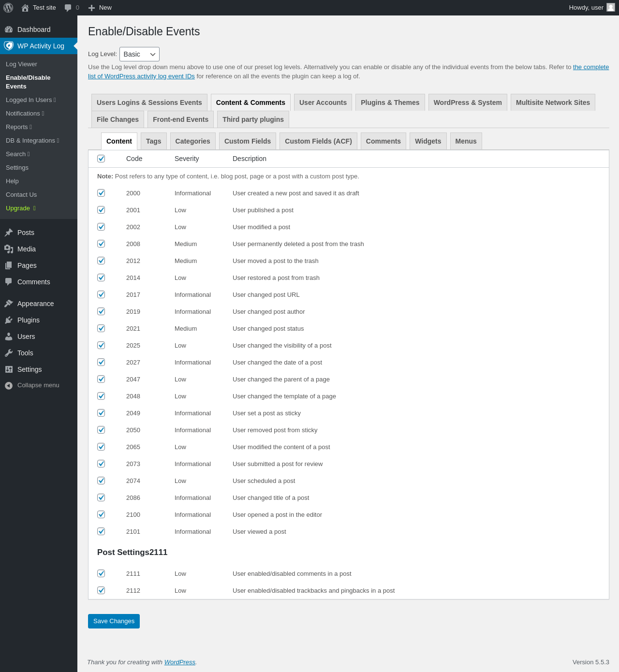Open Media using its sidebar icon
619x672 pixels.
(9, 249)
